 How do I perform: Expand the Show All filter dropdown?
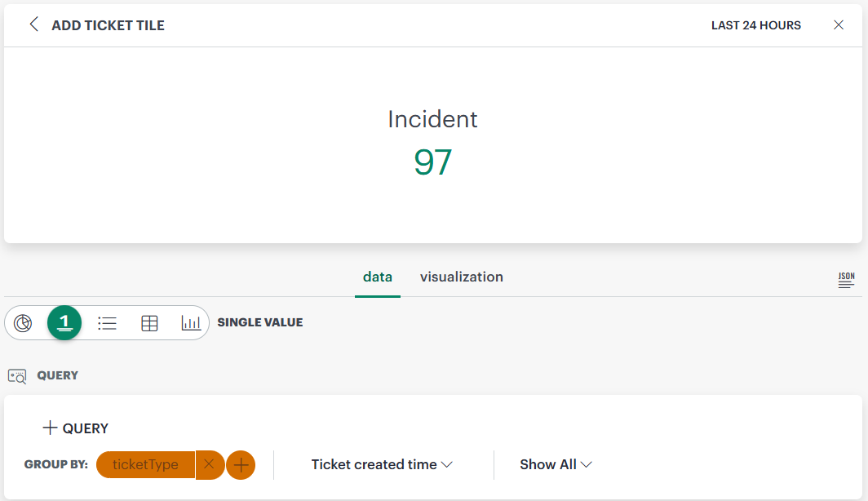[556, 463]
